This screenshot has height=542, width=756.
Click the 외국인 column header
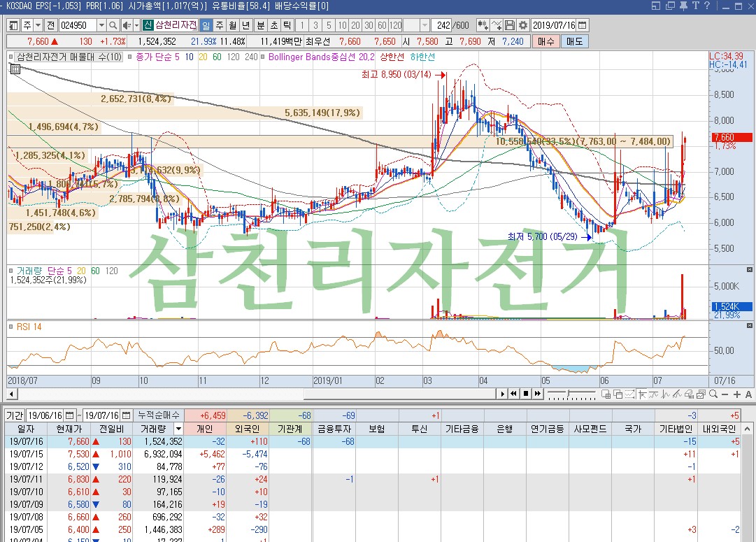[248, 429]
